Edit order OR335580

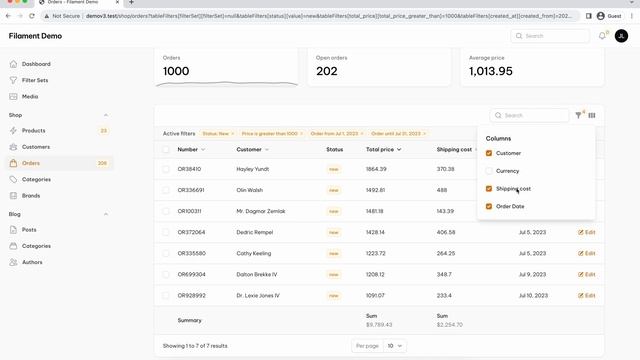[x=587, y=253]
